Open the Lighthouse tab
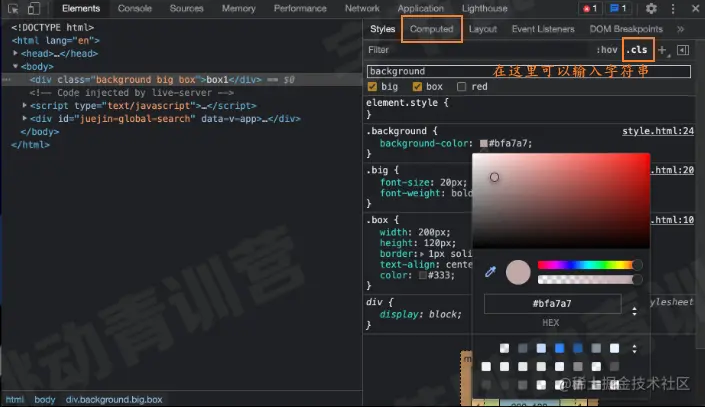705x407 pixels. (x=485, y=9)
